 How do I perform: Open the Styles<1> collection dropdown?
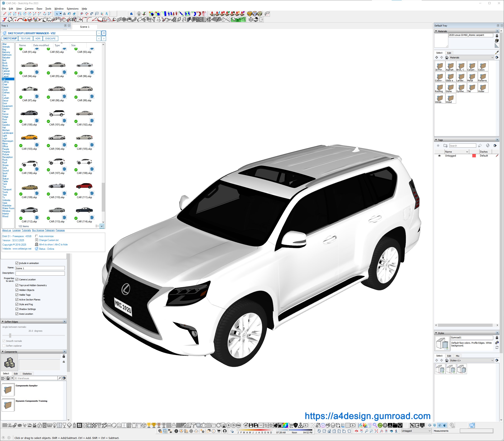click(492, 360)
